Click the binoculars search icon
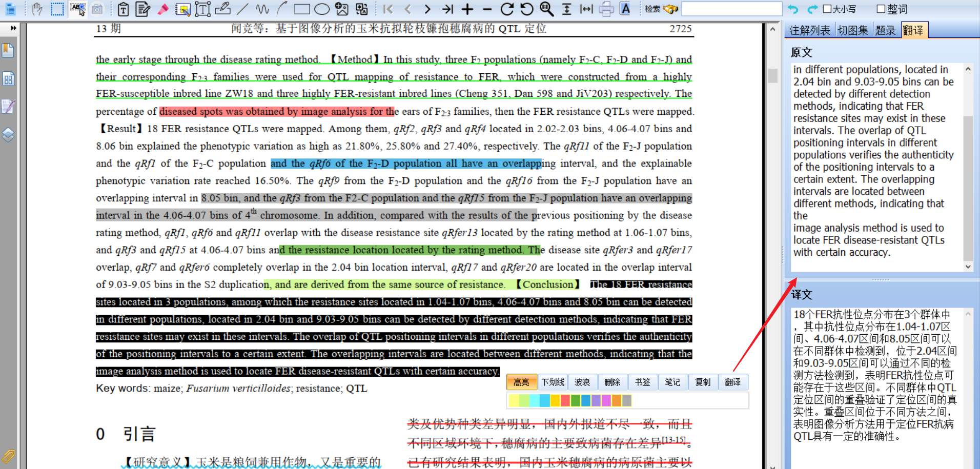The height and width of the screenshot is (469, 980). point(670,9)
